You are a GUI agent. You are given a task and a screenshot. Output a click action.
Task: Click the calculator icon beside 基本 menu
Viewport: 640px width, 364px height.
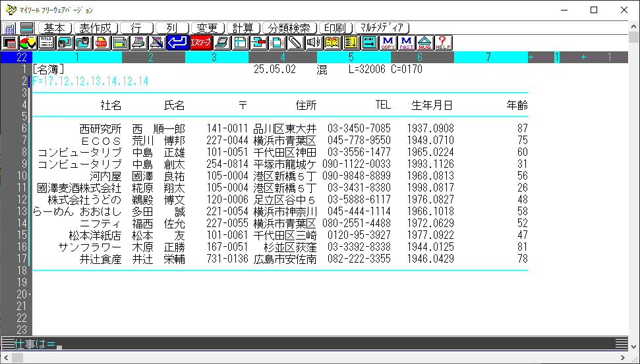coord(9,28)
